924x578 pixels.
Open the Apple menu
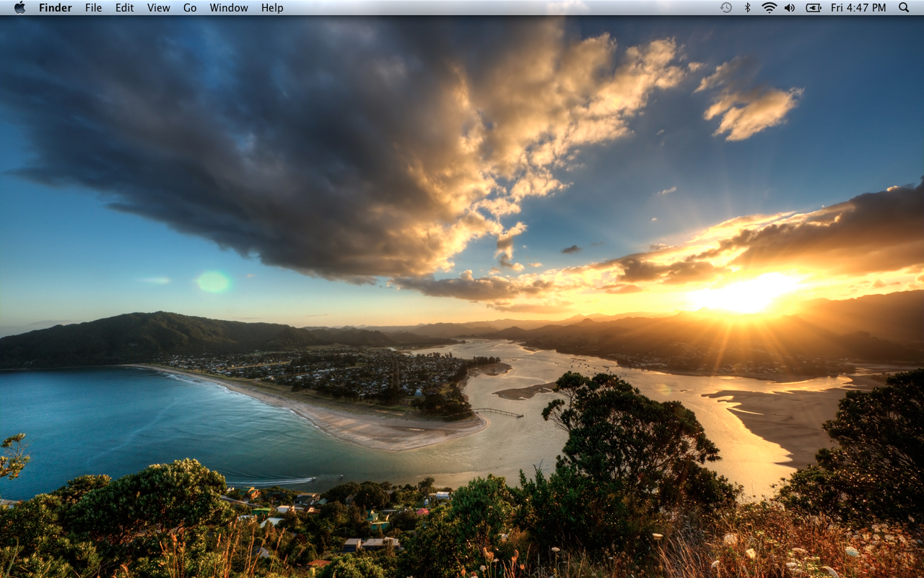[19, 7]
